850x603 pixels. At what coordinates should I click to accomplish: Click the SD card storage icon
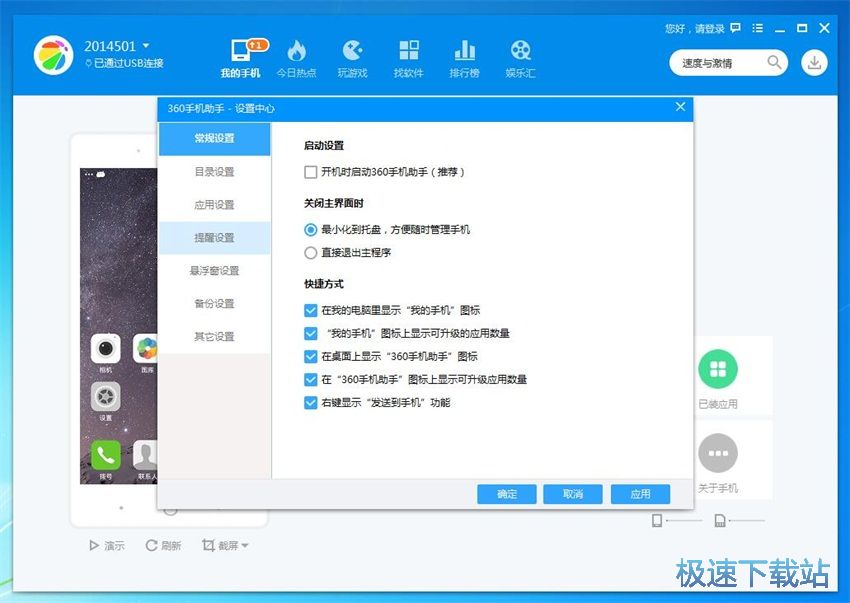(x=720, y=521)
